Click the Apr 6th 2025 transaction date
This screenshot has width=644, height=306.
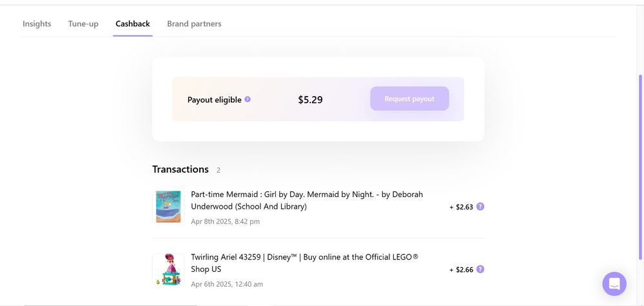pyautogui.click(x=226, y=284)
